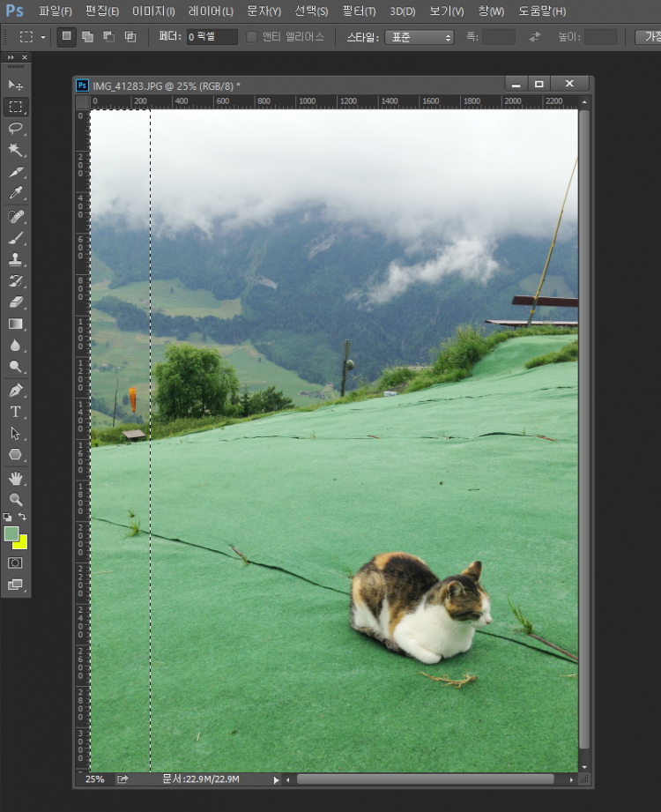The image size is (661, 812).
Task: Click the 페더 pixel input field
Action: point(212,37)
